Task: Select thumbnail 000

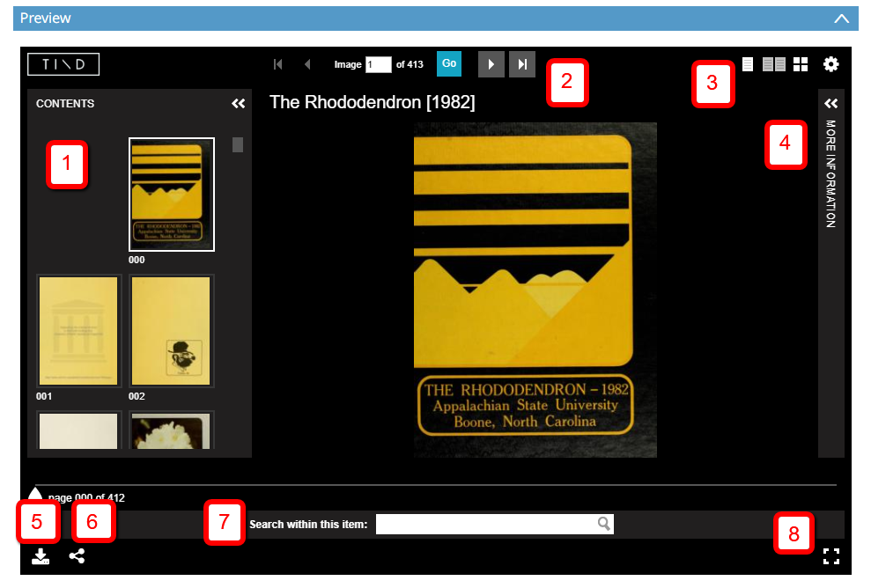Action: 172,195
